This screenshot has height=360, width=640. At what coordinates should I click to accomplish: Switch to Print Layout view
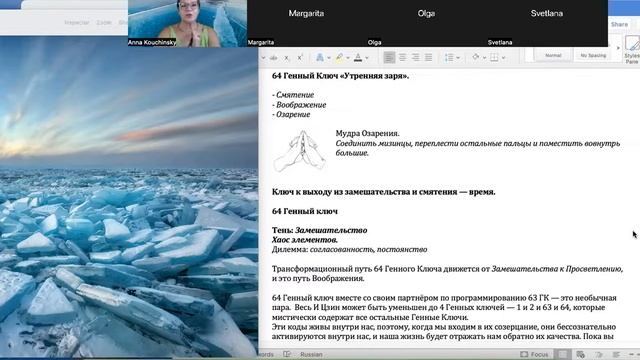click(x=563, y=354)
